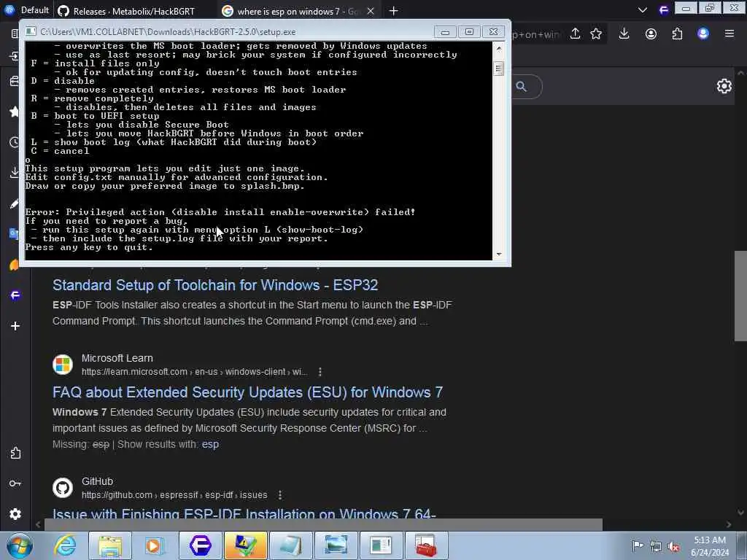This screenshot has height=560, width=747.
Task: Expand the list all tabs dropdown arrow
Action: click(643, 10)
